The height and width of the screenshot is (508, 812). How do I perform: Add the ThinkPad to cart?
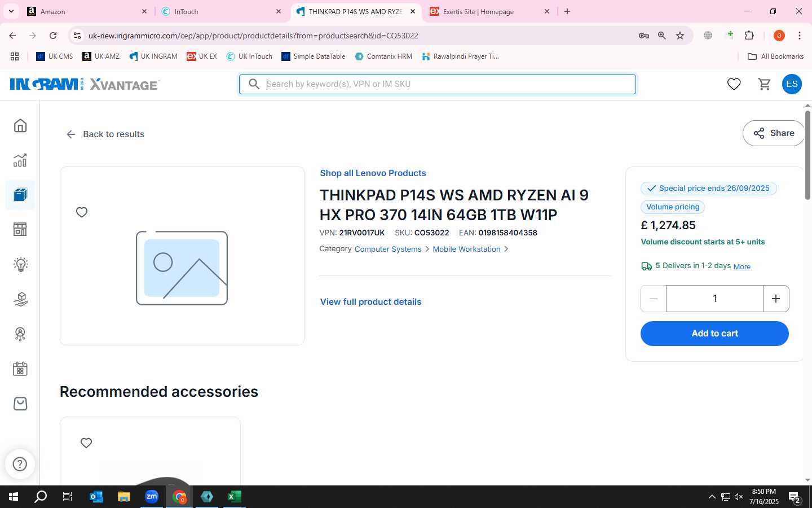point(714,334)
